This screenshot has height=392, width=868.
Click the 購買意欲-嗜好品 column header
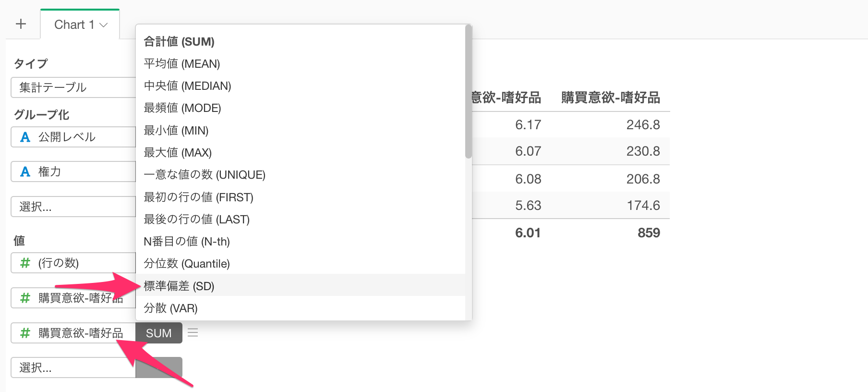[611, 98]
